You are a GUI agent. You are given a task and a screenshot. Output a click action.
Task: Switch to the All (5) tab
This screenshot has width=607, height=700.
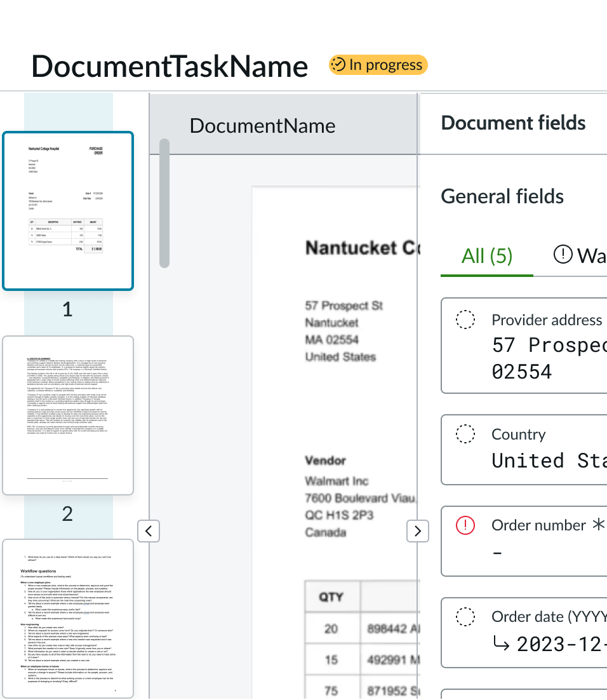click(487, 256)
